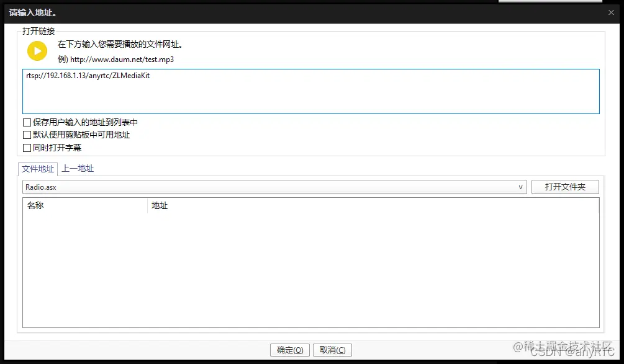Confirm with the 确定(O) button
624x364 pixels.
(x=290, y=350)
